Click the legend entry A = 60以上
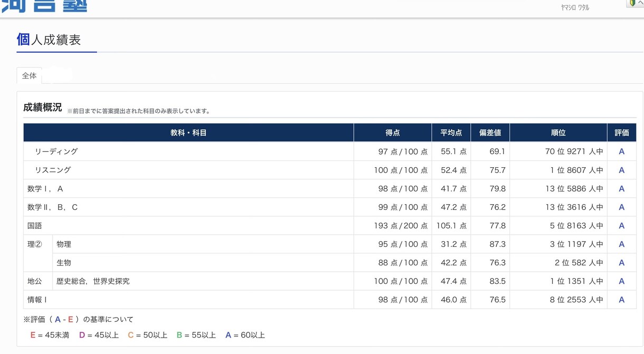644x354 pixels. [245, 335]
